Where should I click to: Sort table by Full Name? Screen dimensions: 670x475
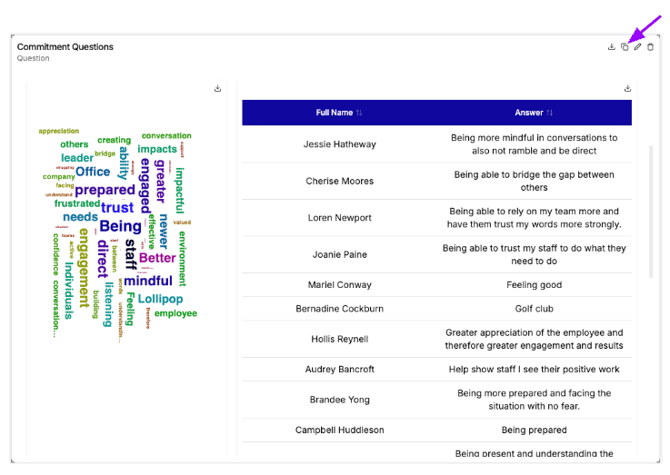[359, 113]
